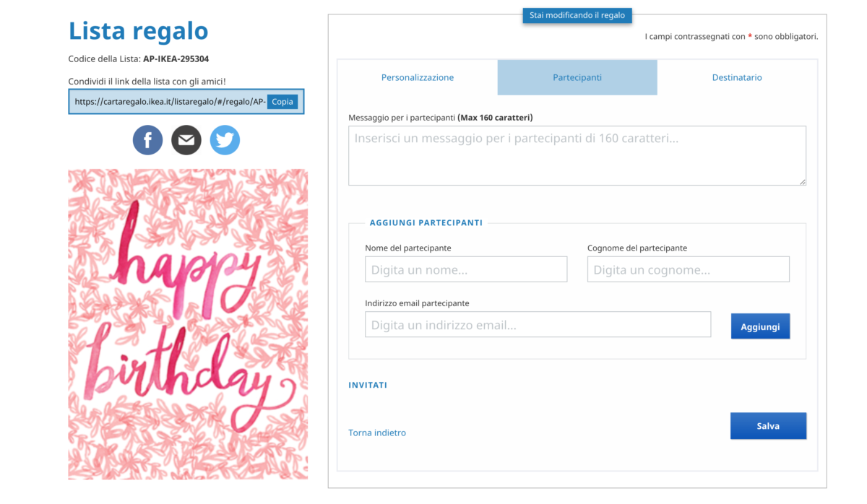The width and height of the screenshot is (867, 504).
Task: Click the happy birthday card image
Action: pos(188,324)
